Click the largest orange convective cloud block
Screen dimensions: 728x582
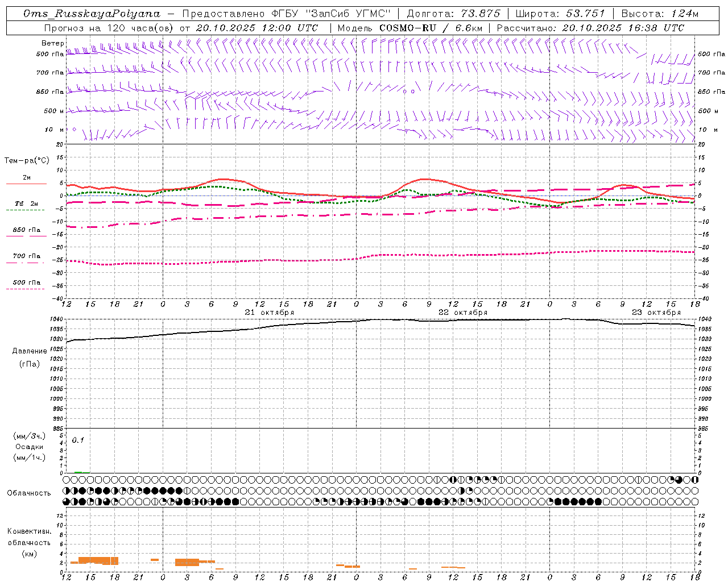tap(98, 560)
